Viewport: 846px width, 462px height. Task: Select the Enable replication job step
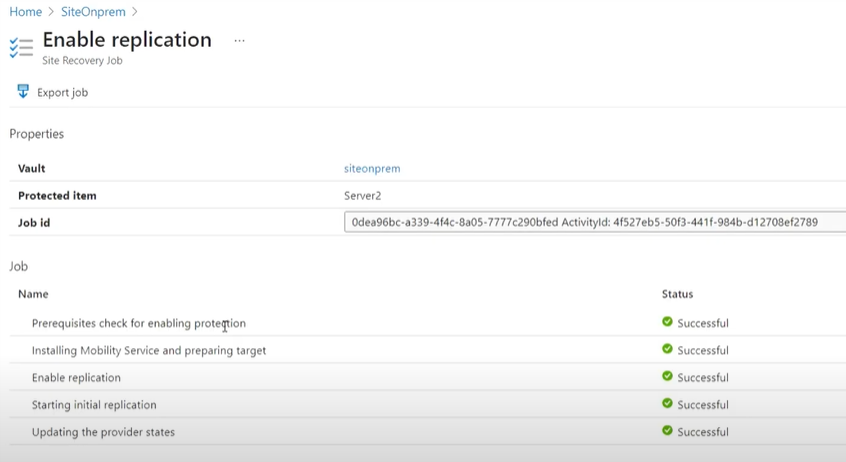click(76, 377)
